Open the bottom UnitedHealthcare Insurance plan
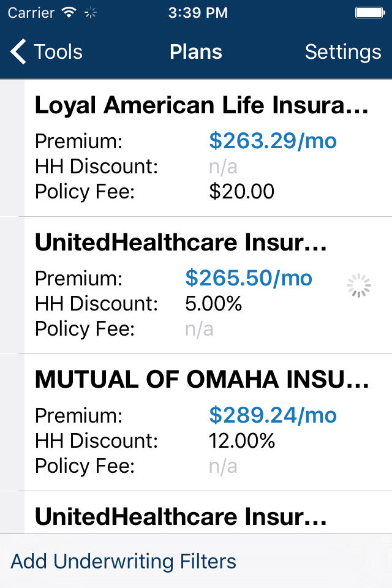This screenshot has height=588, width=392. tap(181, 518)
